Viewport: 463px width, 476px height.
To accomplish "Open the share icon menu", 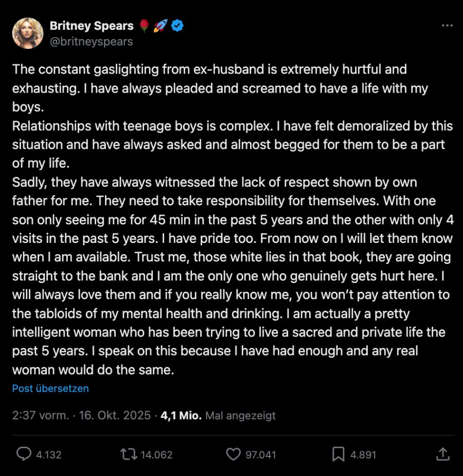I will click(x=442, y=454).
